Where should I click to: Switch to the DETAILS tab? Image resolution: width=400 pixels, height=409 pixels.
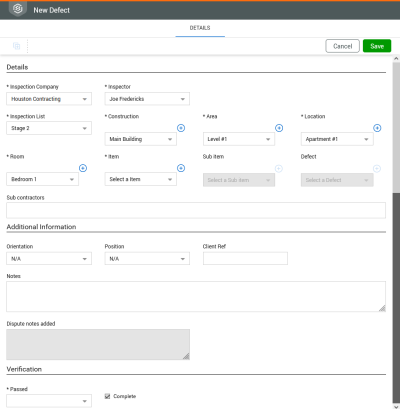tap(200, 28)
